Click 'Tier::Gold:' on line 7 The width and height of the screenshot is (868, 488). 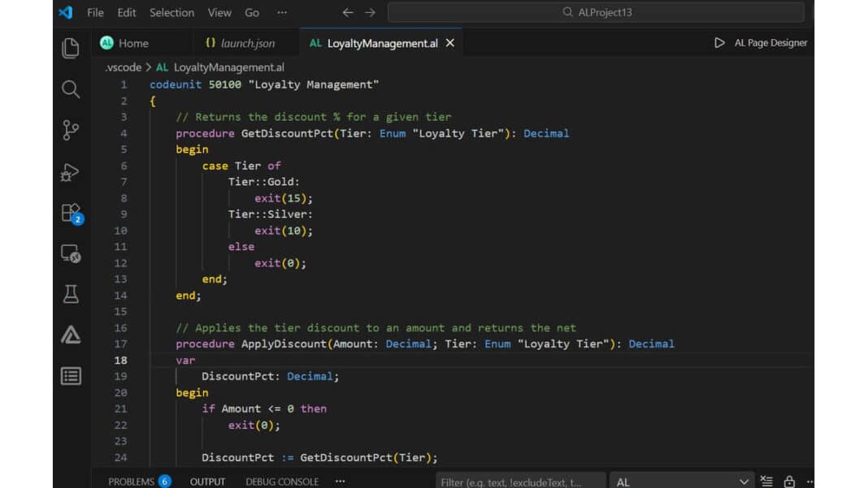[x=263, y=182]
